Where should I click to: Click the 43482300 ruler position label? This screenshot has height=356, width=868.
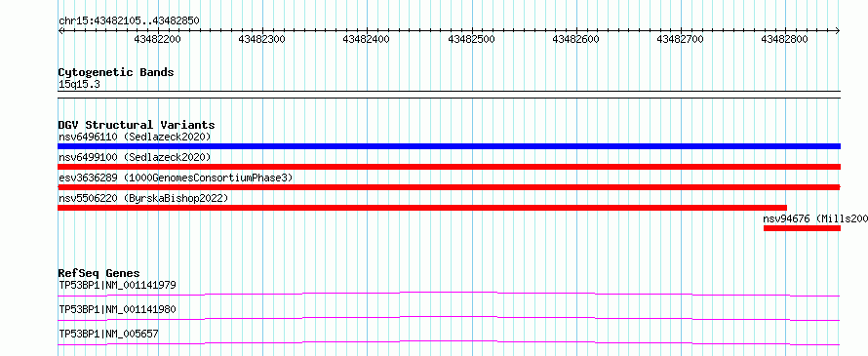coord(261,40)
